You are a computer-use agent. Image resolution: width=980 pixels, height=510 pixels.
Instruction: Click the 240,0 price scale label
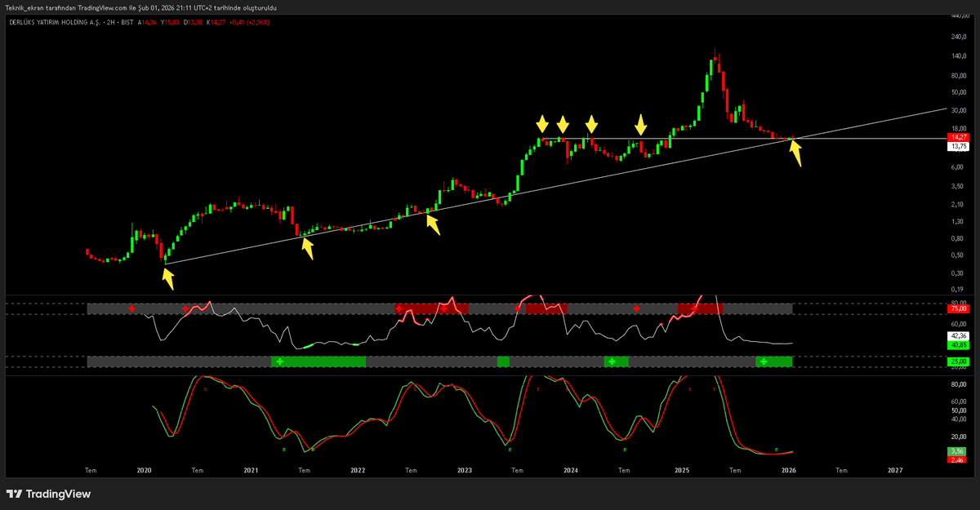click(958, 37)
